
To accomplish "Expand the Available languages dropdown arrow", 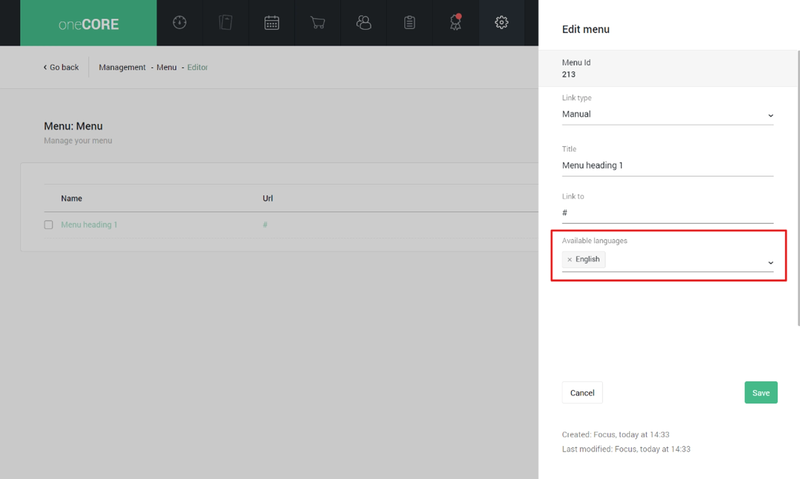I will (770, 262).
